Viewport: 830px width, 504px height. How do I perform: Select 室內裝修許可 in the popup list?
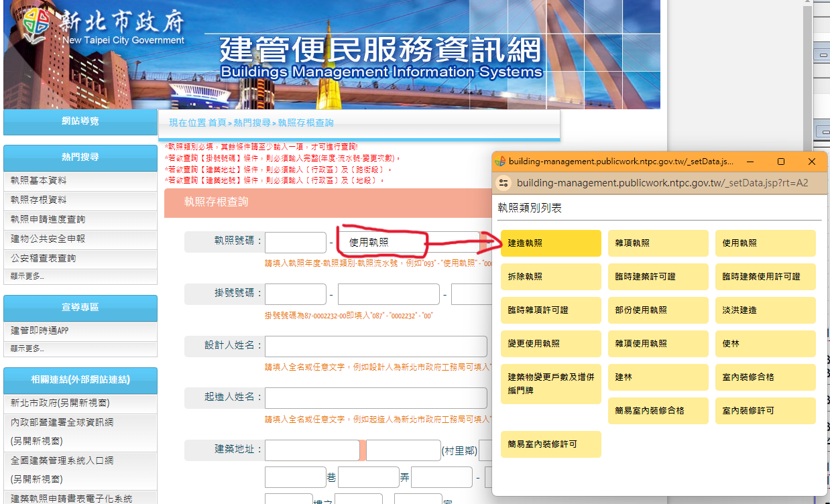(x=765, y=411)
